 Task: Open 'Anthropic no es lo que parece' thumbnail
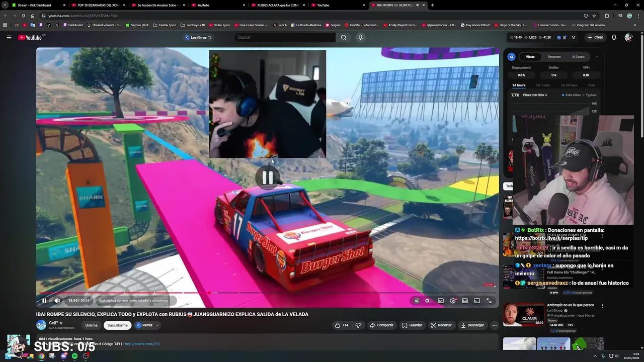pyautogui.click(x=523, y=315)
